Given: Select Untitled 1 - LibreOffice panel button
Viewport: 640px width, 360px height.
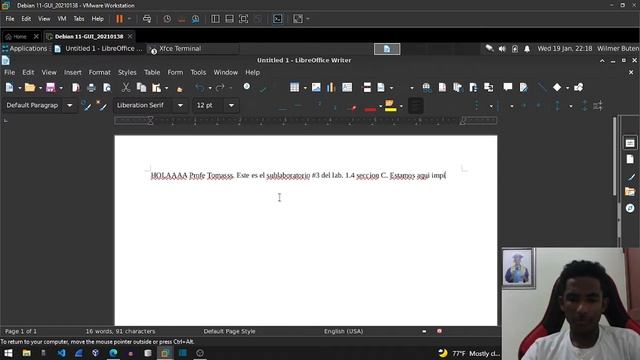Looking at the screenshot, I should 98,49.
